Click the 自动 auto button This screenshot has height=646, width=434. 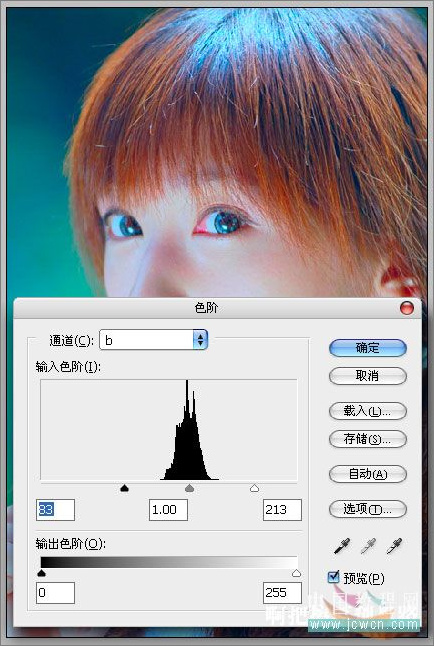368,474
